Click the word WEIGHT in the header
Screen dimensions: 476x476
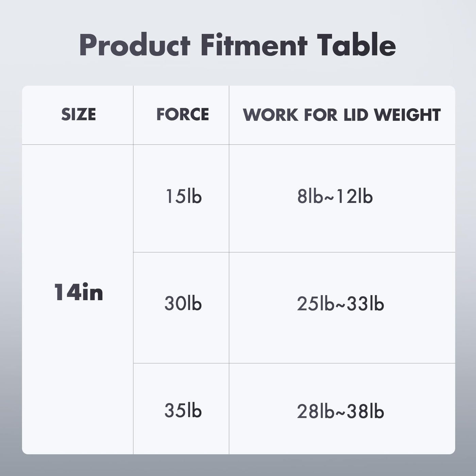pyautogui.click(x=407, y=115)
